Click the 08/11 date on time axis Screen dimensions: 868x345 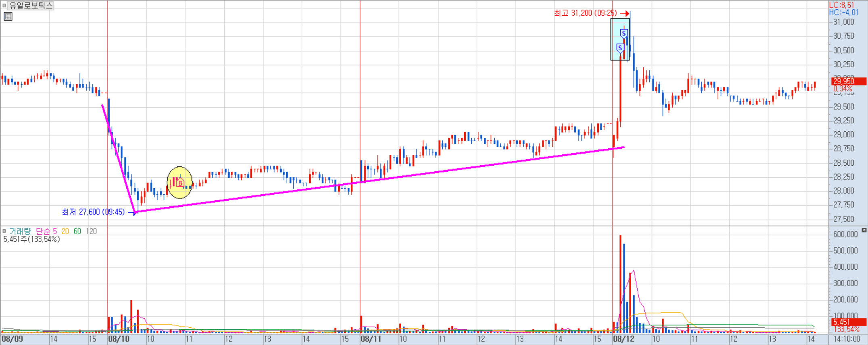click(x=371, y=339)
